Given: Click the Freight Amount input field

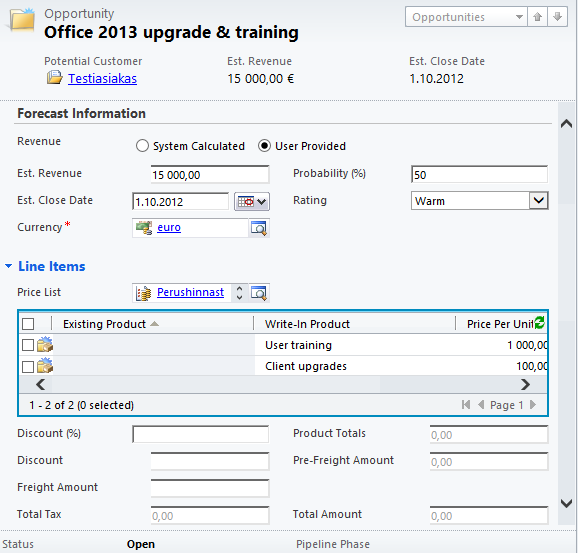Looking at the screenshot, I should 210,488.
